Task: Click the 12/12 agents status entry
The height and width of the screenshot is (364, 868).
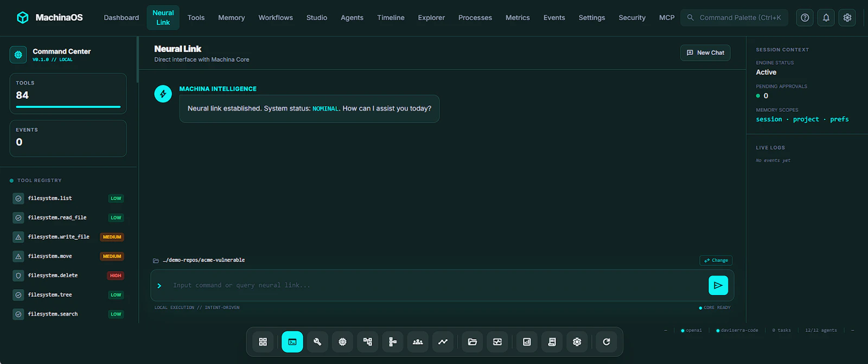Action: click(x=821, y=330)
